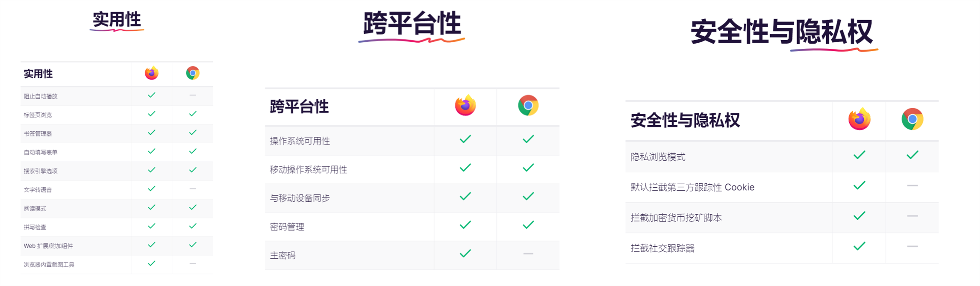Click the 实用性 heading at top left

(x=117, y=19)
